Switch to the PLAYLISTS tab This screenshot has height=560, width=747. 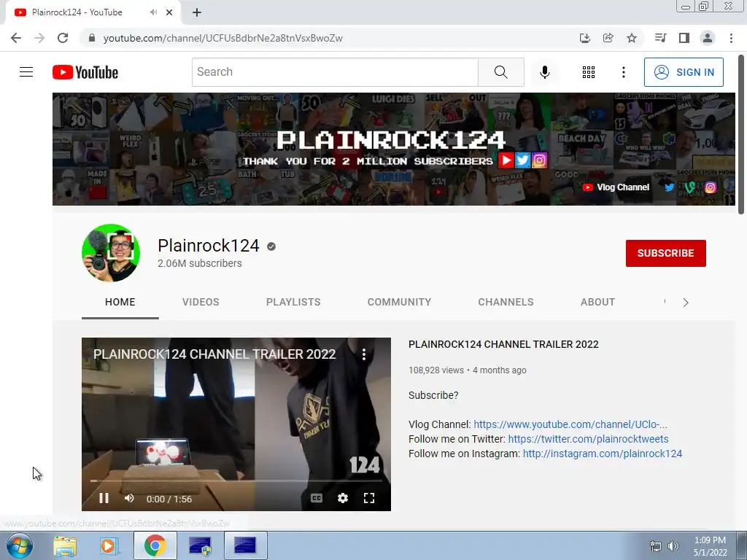pyautogui.click(x=293, y=302)
